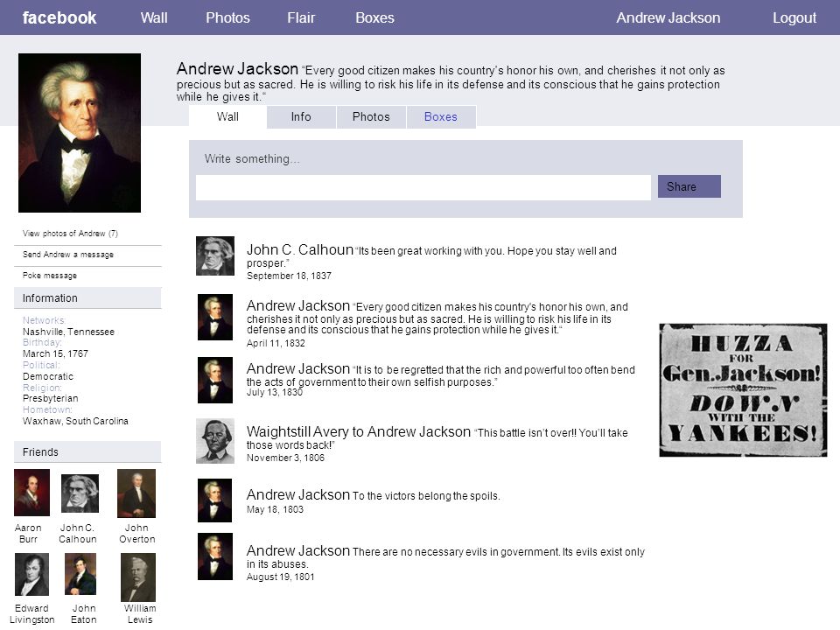Click Presbyterian religion value
The width and height of the screenshot is (840, 630).
click(x=51, y=398)
